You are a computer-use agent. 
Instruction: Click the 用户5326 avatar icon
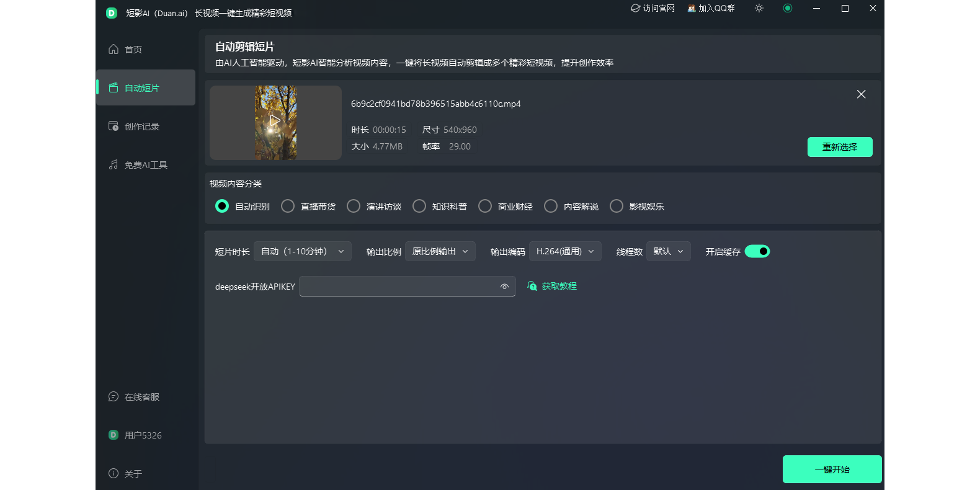[114, 435]
